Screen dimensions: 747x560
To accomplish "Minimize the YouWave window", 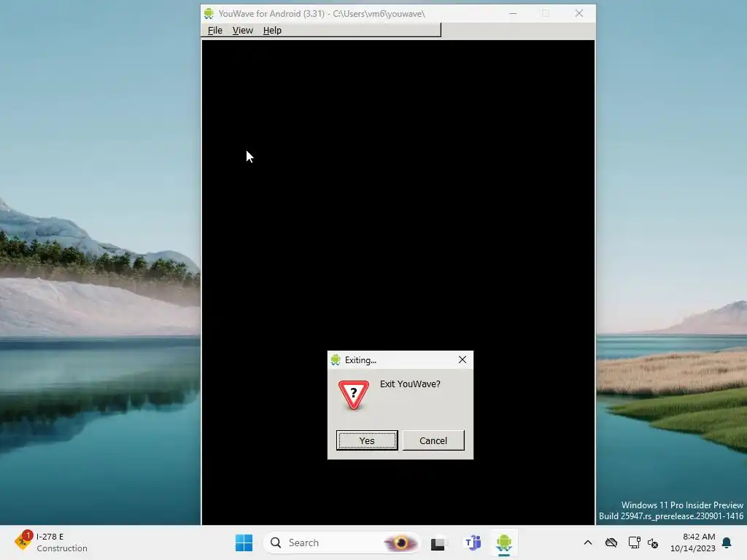I will (x=513, y=13).
